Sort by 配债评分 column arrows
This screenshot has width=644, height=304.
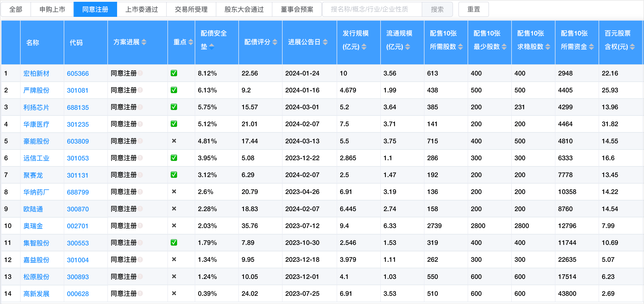275,42
